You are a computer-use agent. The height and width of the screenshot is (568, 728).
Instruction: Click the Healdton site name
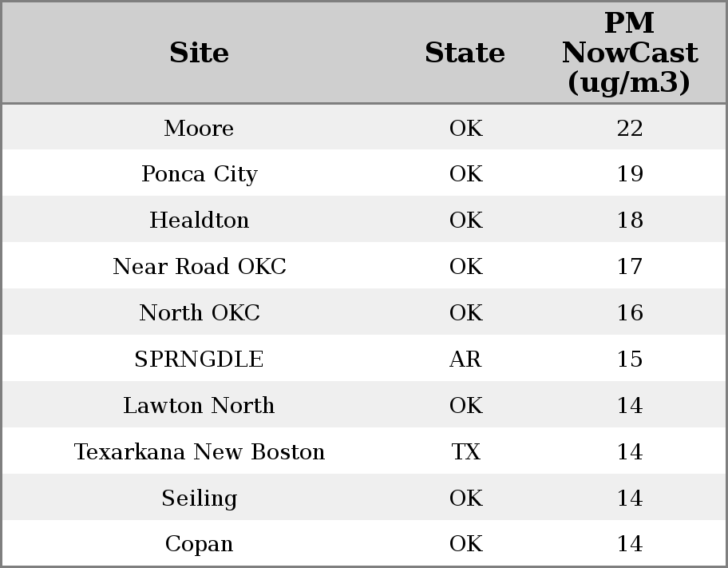click(x=199, y=220)
